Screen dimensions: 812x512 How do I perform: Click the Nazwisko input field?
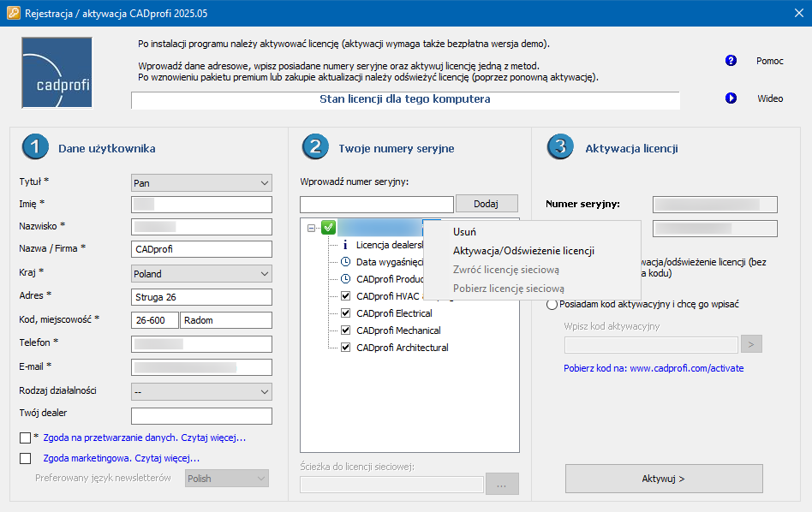coord(201,227)
